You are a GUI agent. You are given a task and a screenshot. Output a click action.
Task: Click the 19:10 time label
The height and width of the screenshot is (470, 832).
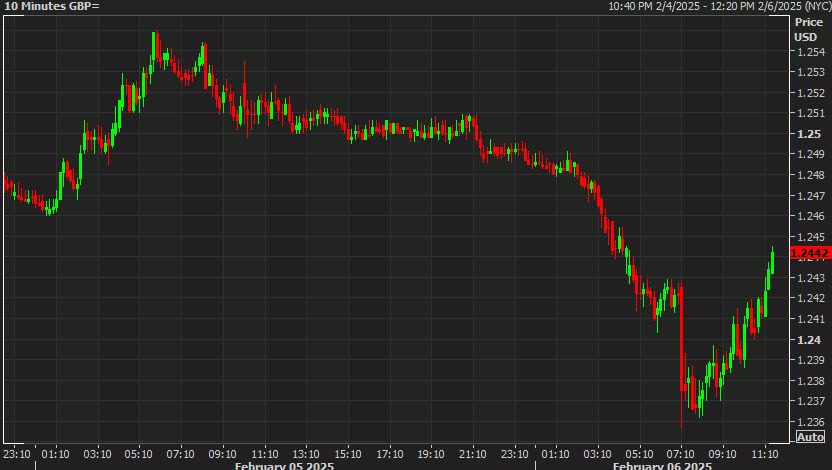pos(431,454)
